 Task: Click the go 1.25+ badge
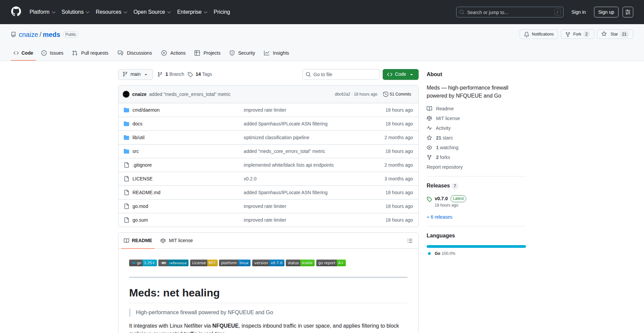click(143, 263)
